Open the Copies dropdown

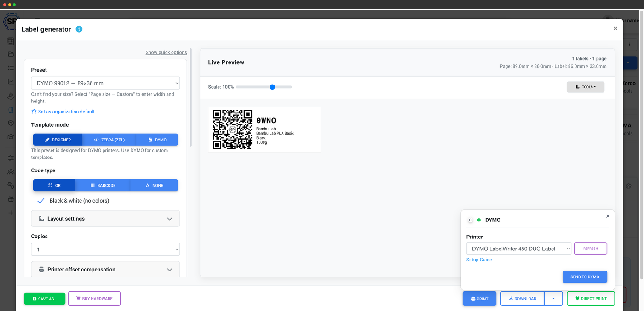click(x=105, y=249)
